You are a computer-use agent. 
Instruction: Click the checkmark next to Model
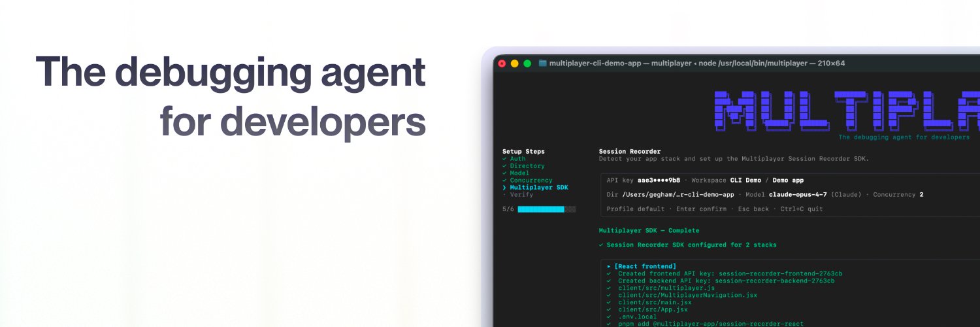coord(504,173)
